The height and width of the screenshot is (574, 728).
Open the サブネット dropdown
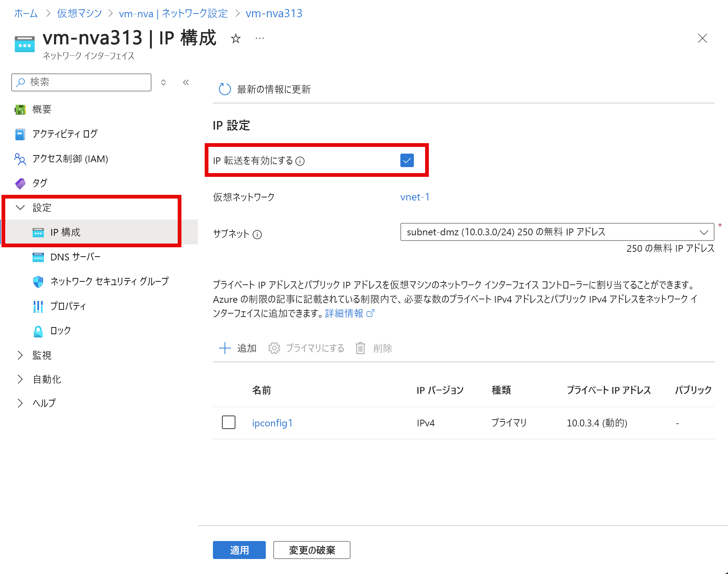pos(557,232)
